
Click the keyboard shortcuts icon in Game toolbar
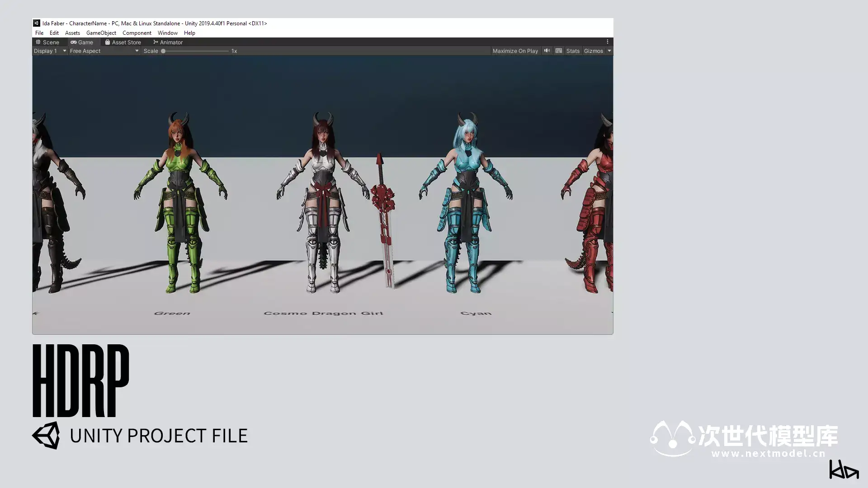[x=559, y=51]
